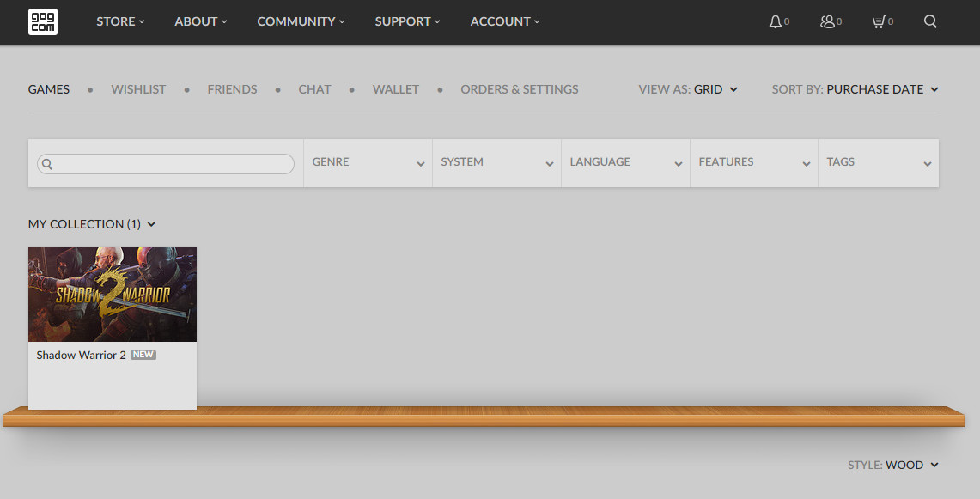Viewport: 980px width, 499px height.
Task: Open the notifications bell icon
Action: (x=776, y=21)
